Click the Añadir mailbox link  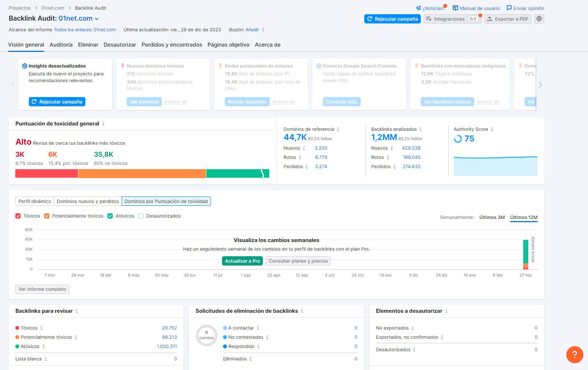coord(252,30)
